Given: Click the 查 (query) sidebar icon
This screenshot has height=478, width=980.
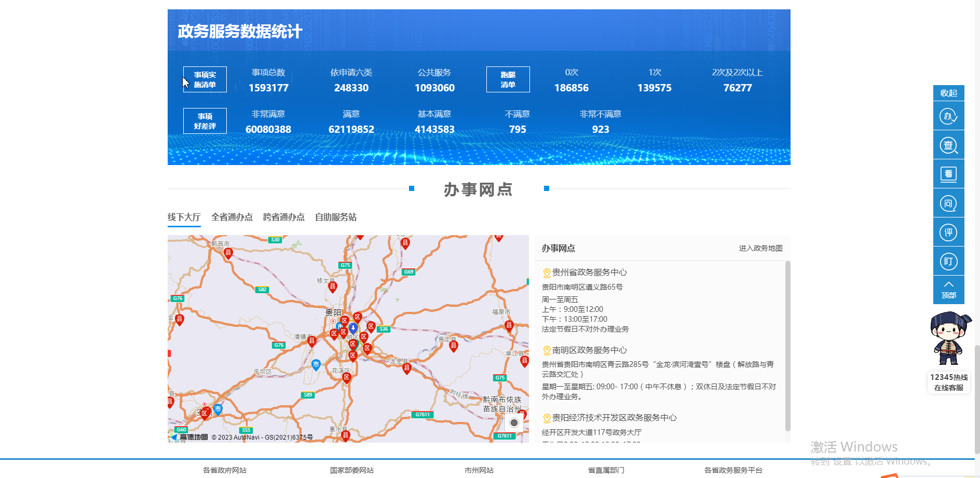Looking at the screenshot, I should [x=948, y=145].
